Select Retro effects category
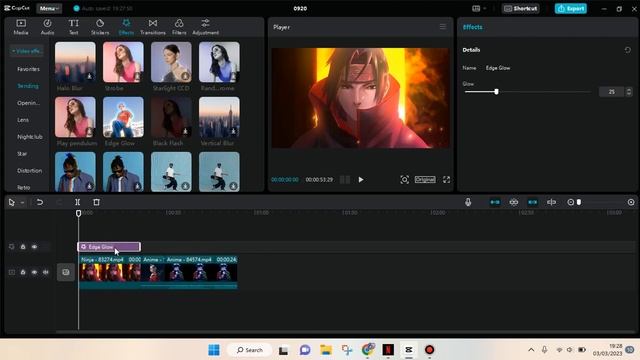Screen dimensions: 640x360 pos(24,187)
